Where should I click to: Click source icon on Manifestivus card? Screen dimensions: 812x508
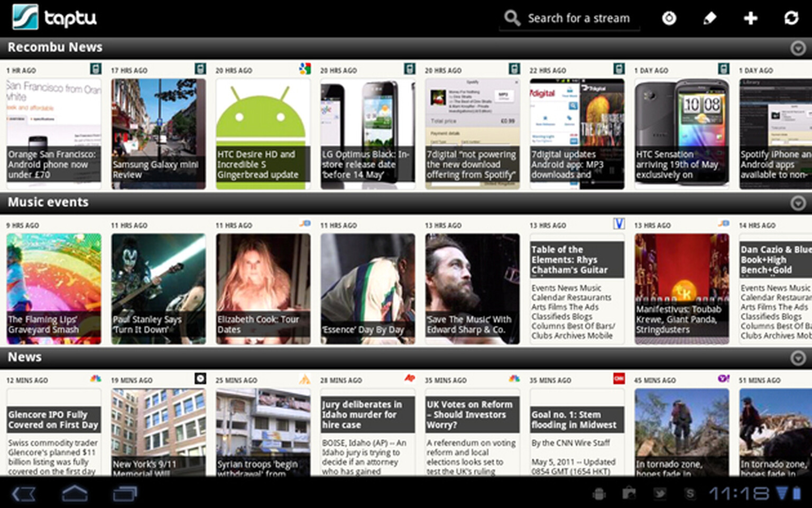click(723, 224)
